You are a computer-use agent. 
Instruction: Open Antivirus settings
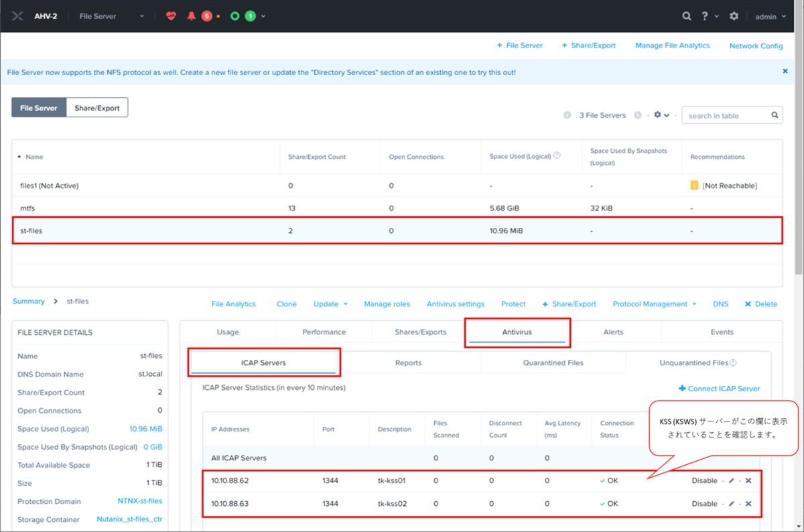tap(456, 304)
